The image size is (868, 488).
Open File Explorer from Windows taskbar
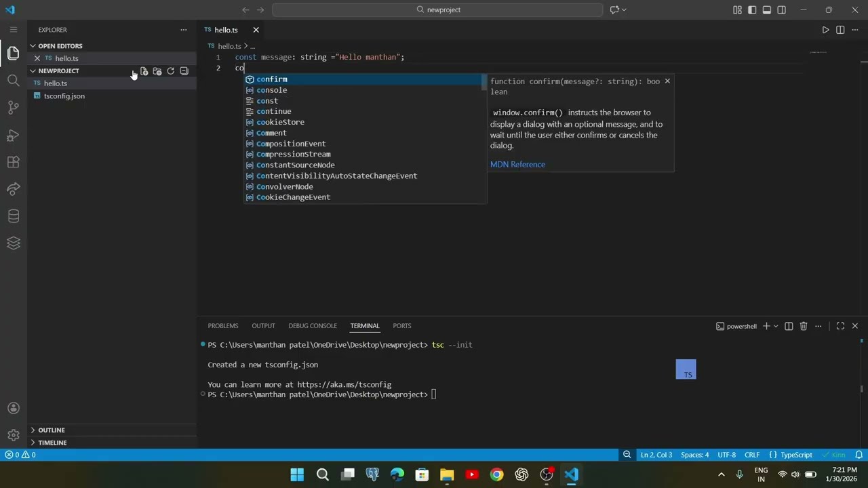click(x=447, y=474)
